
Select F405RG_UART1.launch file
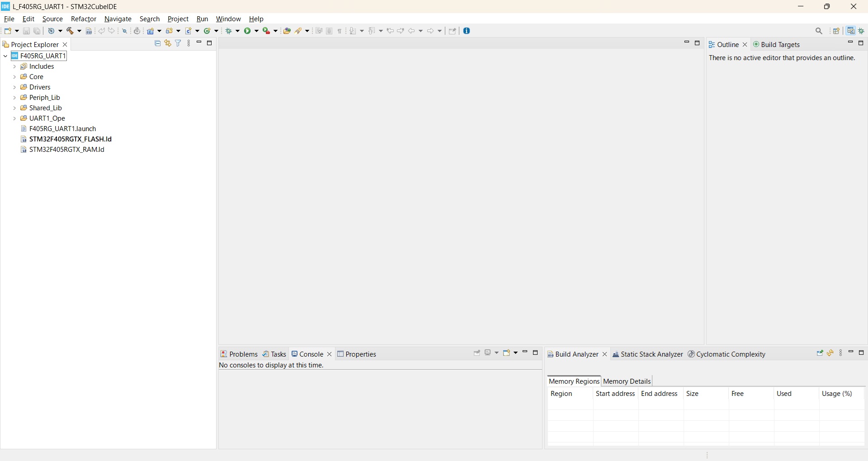click(x=59, y=129)
